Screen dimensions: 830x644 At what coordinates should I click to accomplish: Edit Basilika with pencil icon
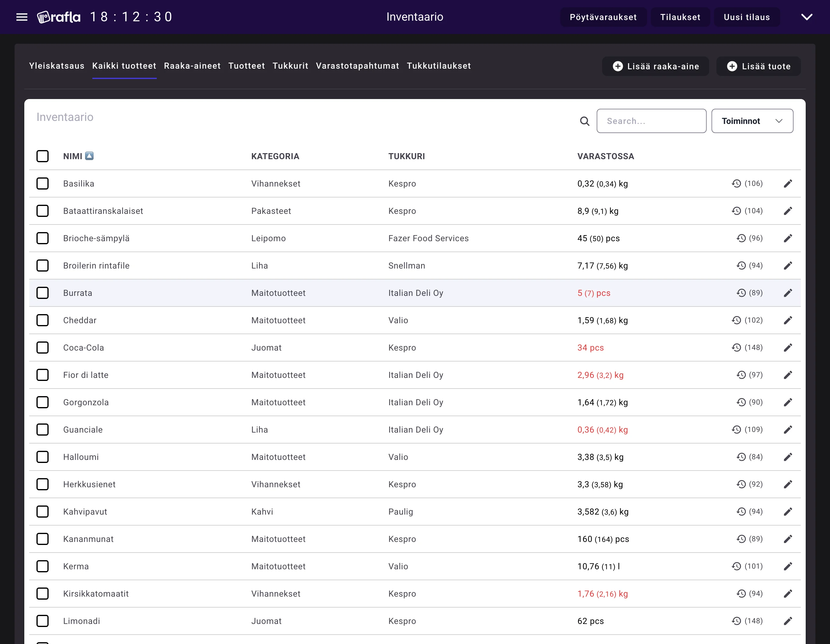788,183
